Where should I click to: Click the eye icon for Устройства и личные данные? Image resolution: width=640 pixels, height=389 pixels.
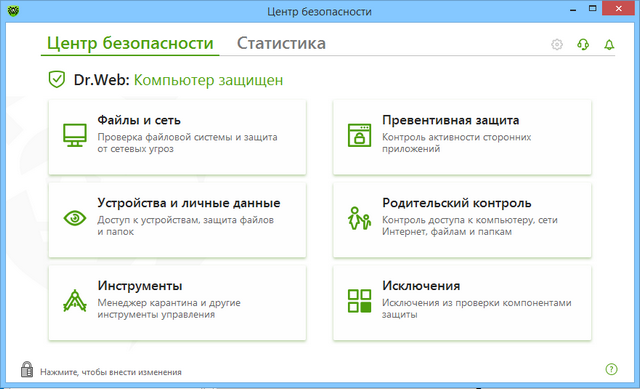click(x=75, y=218)
